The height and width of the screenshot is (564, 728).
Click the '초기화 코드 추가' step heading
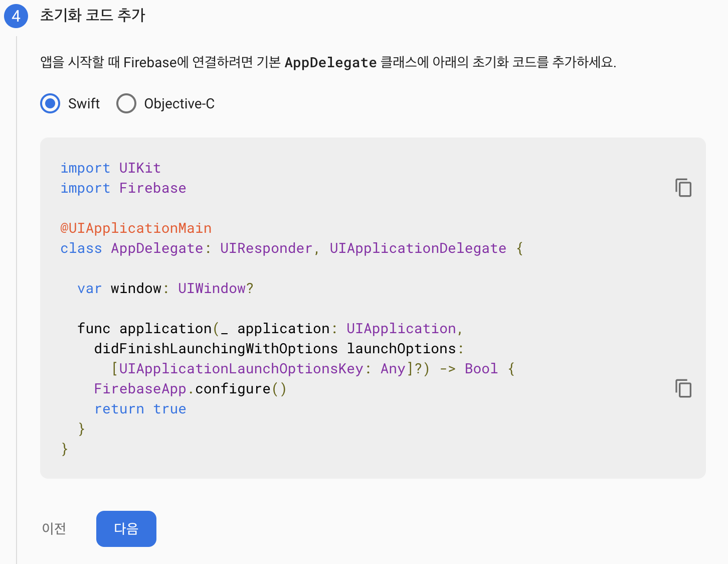pyautogui.click(x=93, y=15)
